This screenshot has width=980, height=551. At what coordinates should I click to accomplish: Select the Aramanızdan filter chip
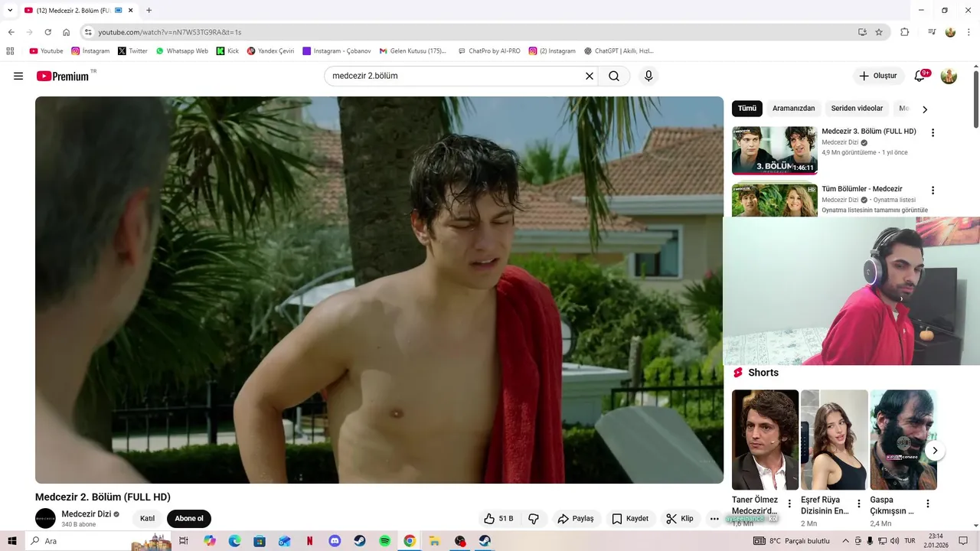794,109
